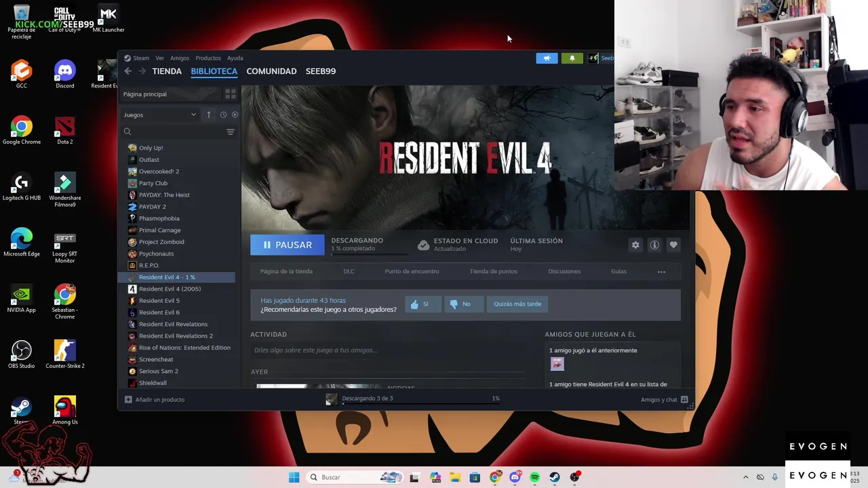Open Microsoft Store from the taskbar
Viewport: 868px width, 488px height.
[x=475, y=477]
